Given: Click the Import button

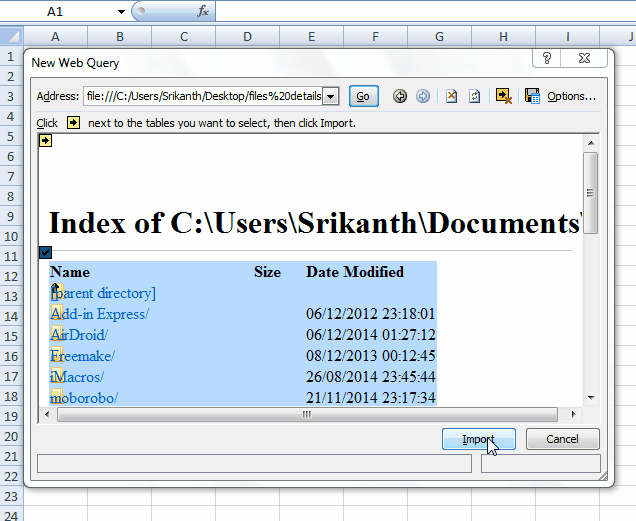Looking at the screenshot, I should tap(479, 439).
